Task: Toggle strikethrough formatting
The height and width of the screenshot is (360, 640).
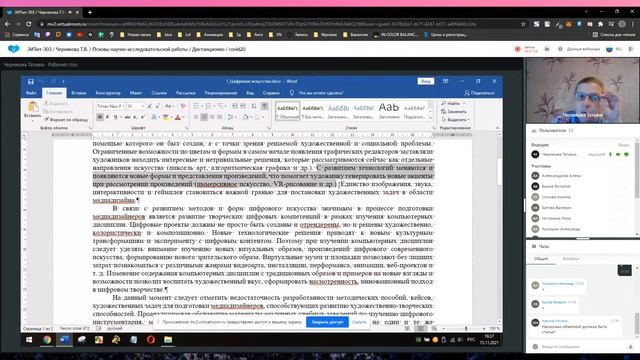Action: tap(127, 117)
